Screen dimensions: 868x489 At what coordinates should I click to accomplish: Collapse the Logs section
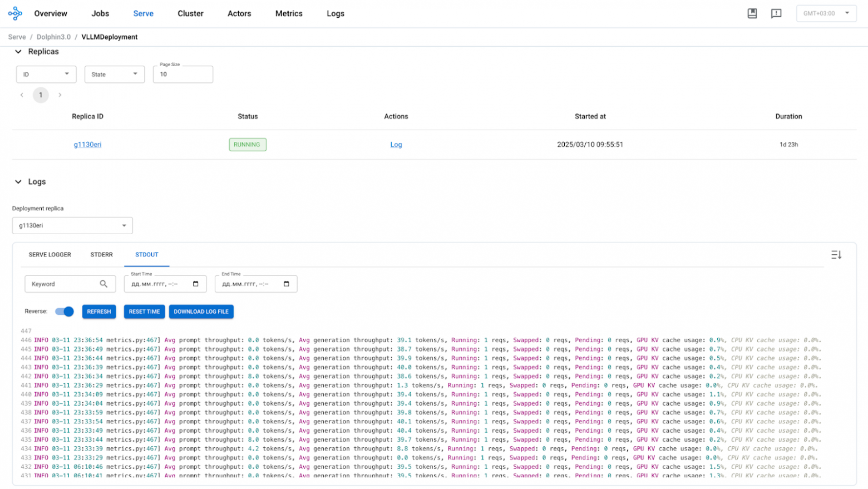pos(18,182)
